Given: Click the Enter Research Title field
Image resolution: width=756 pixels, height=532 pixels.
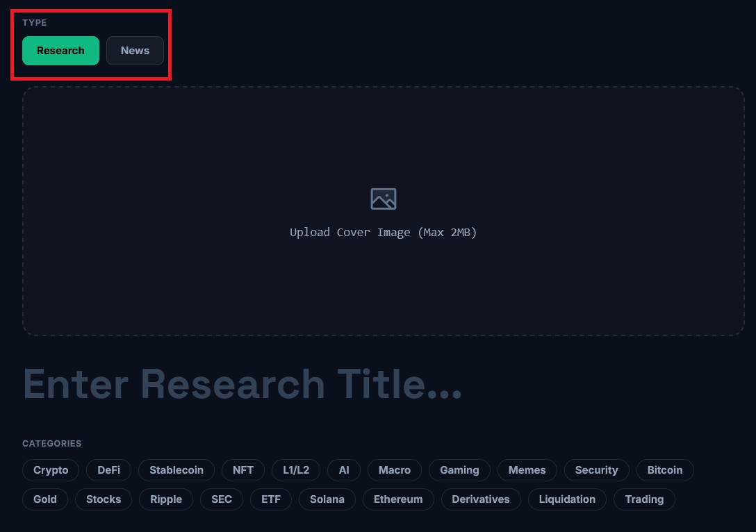Looking at the screenshot, I should (x=243, y=384).
